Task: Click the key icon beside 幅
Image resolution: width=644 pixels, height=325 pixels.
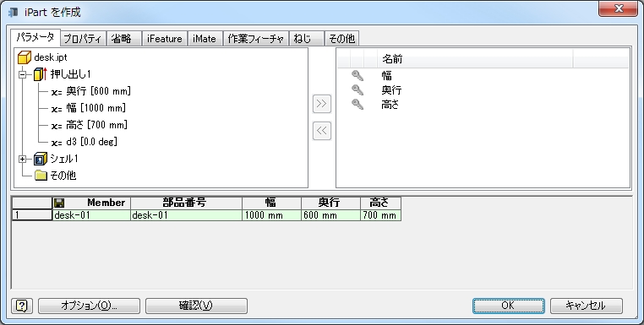Action: (x=357, y=75)
